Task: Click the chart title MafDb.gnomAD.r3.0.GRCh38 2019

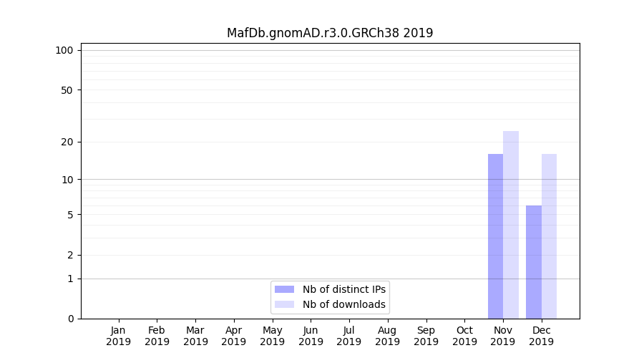Action: [330, 33]
